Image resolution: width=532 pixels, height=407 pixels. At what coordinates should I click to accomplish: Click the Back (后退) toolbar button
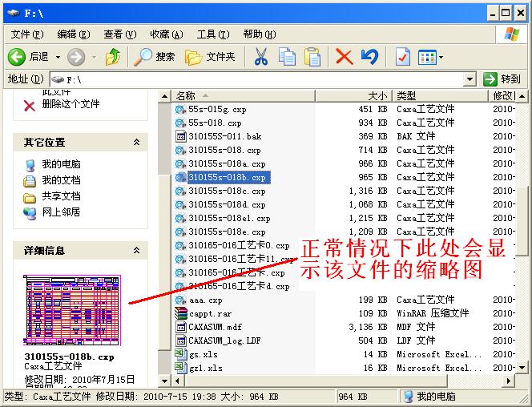pos(29,57)
